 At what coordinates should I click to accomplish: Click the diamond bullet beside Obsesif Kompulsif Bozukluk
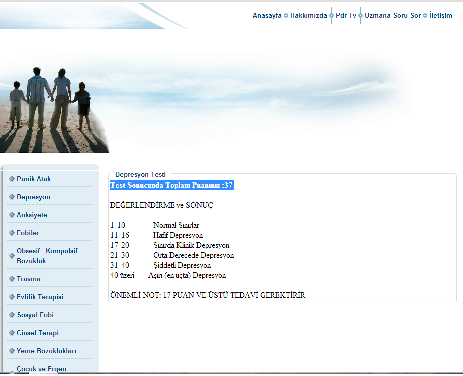(12, 256)
